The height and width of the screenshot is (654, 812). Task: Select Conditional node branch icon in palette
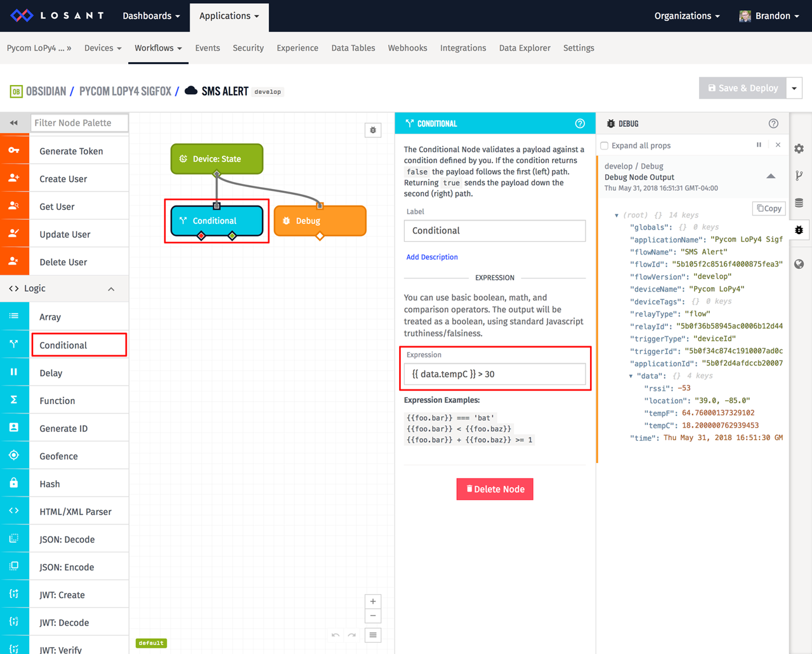[14, 344]
